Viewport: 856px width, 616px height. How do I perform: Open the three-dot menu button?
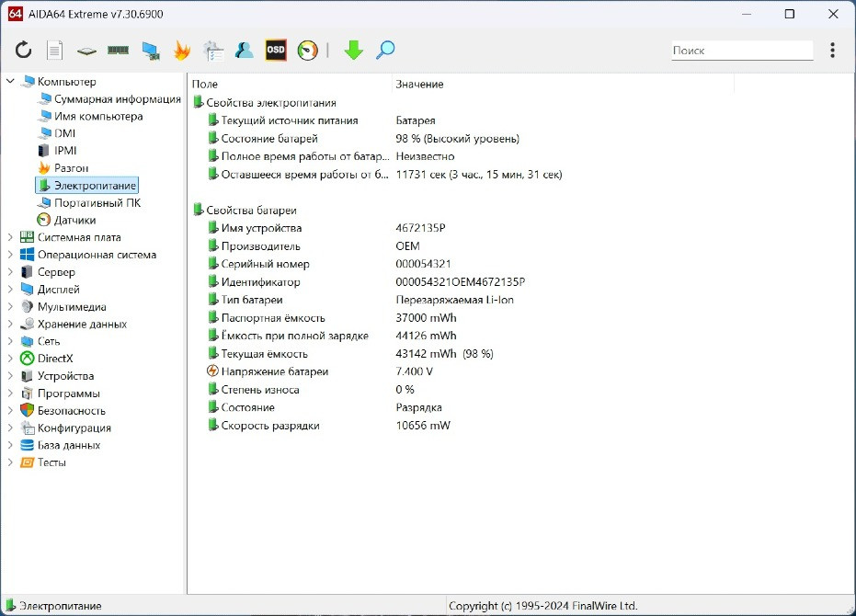832,51
